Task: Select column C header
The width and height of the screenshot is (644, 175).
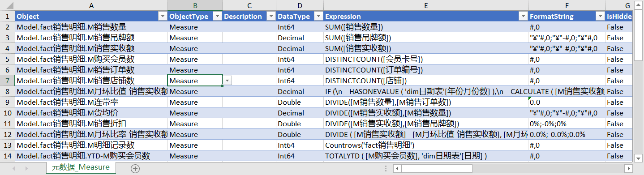Action: pos(249,5)
